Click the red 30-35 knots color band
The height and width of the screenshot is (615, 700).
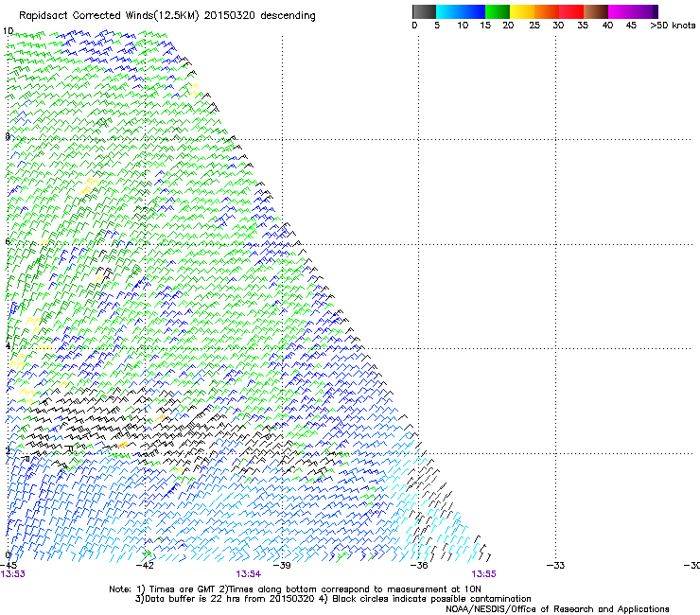point(571,11)
